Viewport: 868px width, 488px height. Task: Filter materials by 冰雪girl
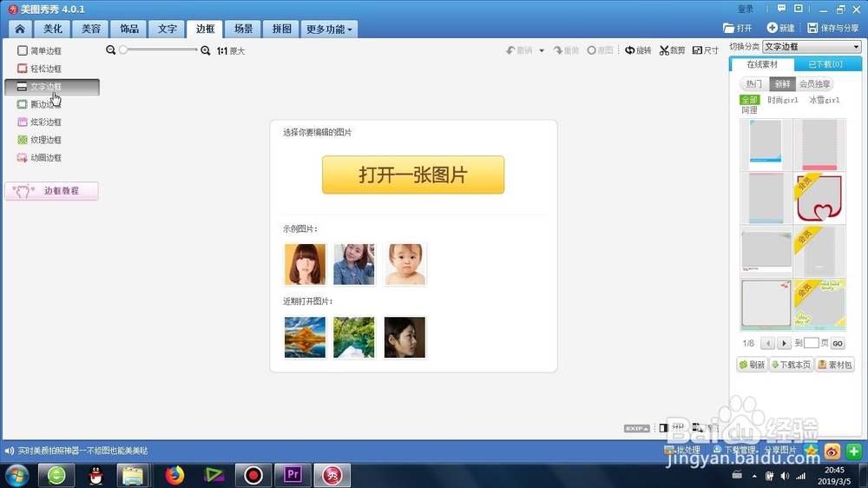click(x=825, y=100)
